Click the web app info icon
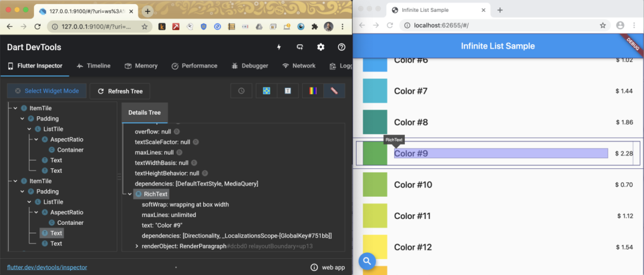Viewport: 644px width, 275px height. point(314,267)
